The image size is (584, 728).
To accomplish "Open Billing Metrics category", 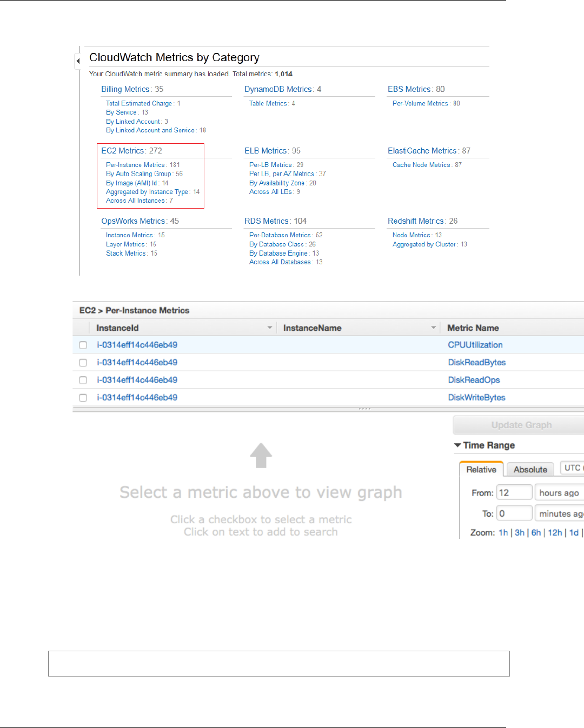I will coord(125,89).
